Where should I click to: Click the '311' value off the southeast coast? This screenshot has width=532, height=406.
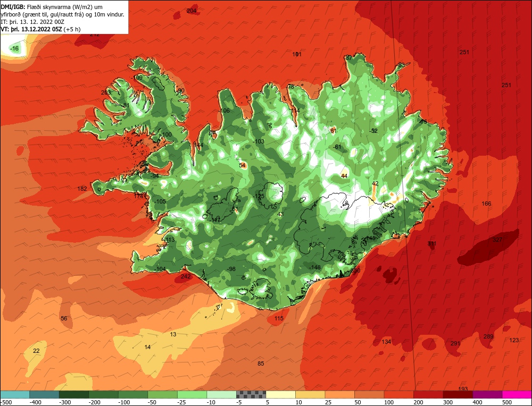432,244
